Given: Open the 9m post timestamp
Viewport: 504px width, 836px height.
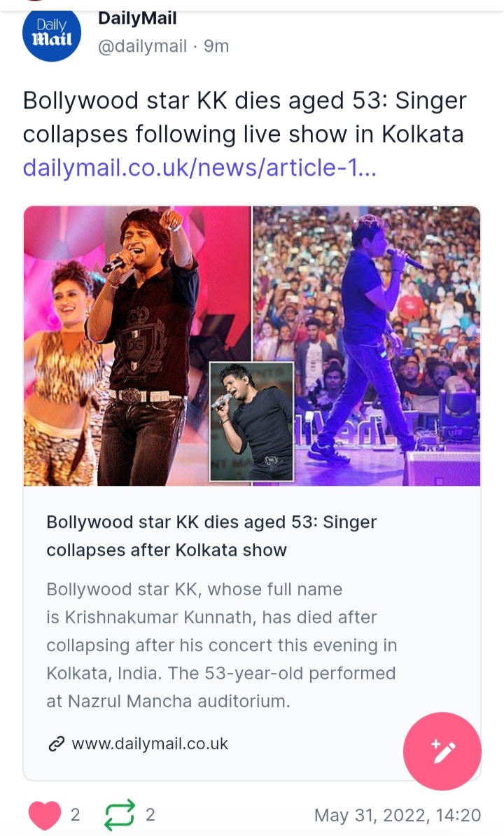Looking at the screenshot, I should pos(216,46).
